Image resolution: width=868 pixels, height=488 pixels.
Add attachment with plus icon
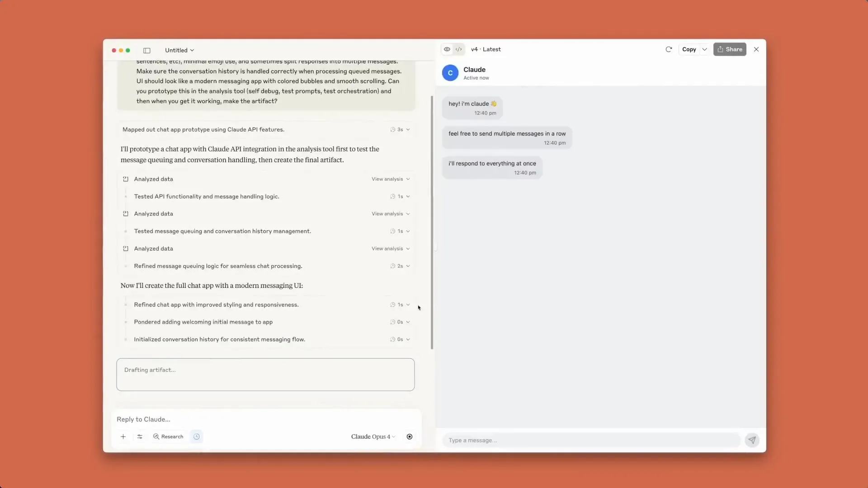(123, 437)
